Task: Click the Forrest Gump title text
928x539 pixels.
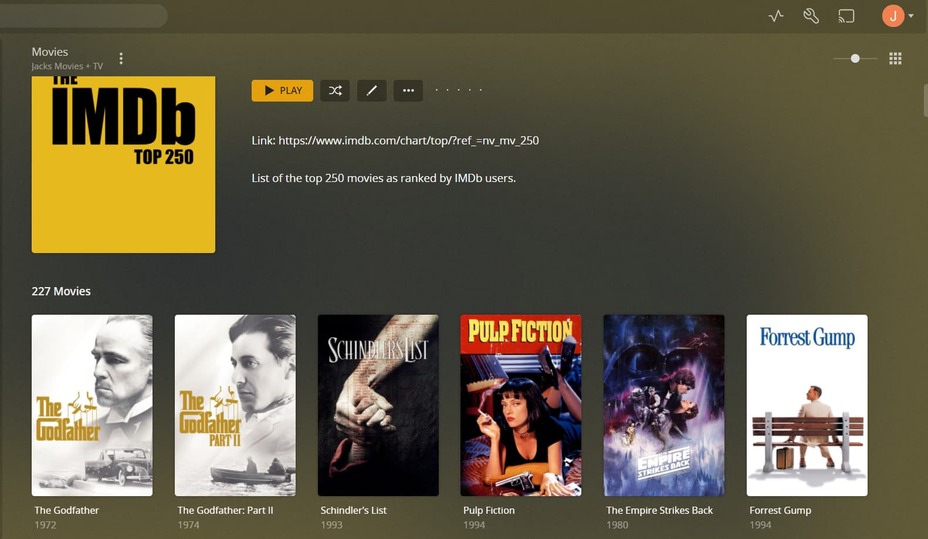Action: [x=780, y=510]
